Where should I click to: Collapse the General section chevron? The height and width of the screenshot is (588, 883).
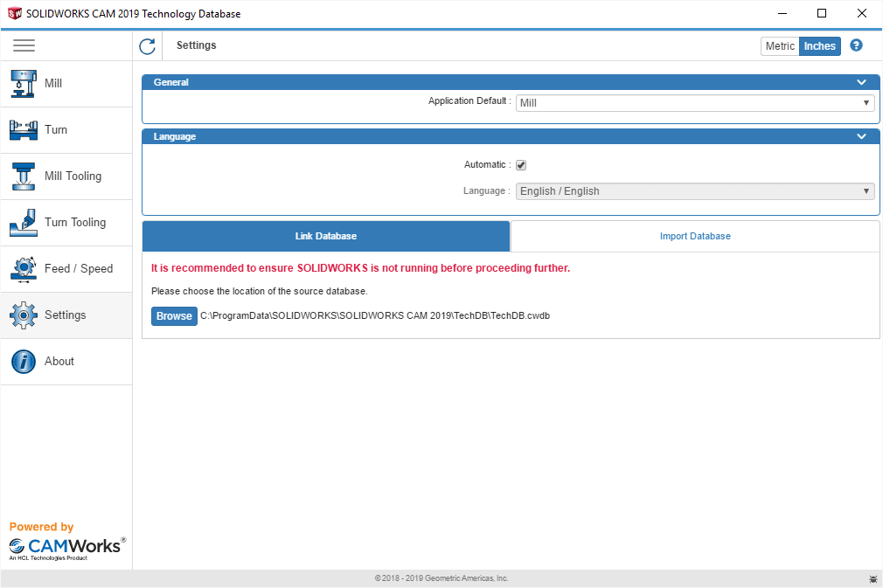click(x=861, y=82)
